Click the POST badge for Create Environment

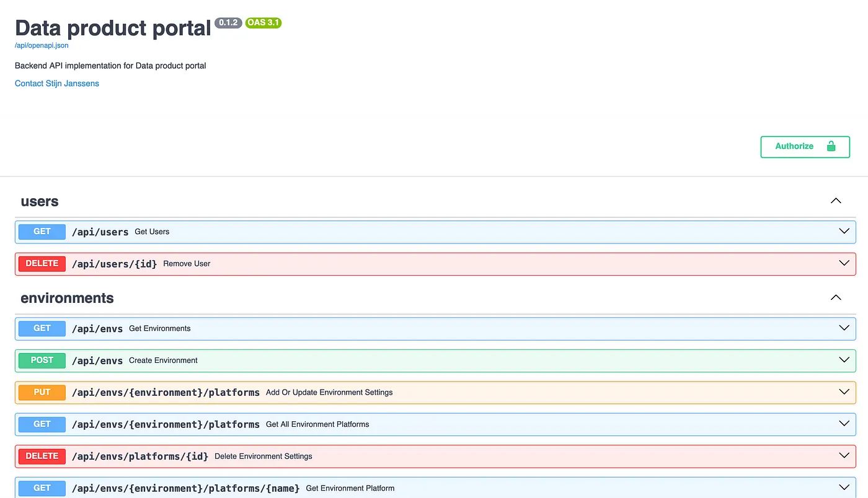42,360
